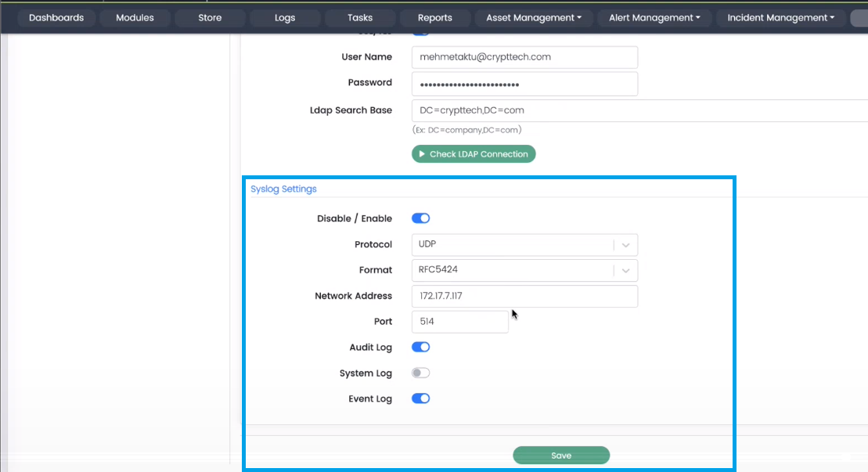Screen dimensions: 868x472
Task: Turn off the Audit Log toggle
Action: tap(420, 347)
